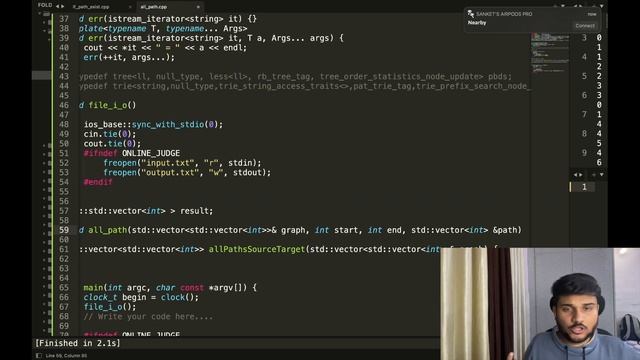
Task: Click line number 3 in the right input pane
Action: pos(584,38)
